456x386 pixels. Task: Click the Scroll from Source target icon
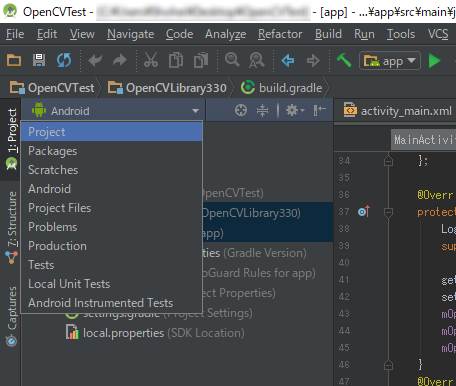(x=241, y=110)
